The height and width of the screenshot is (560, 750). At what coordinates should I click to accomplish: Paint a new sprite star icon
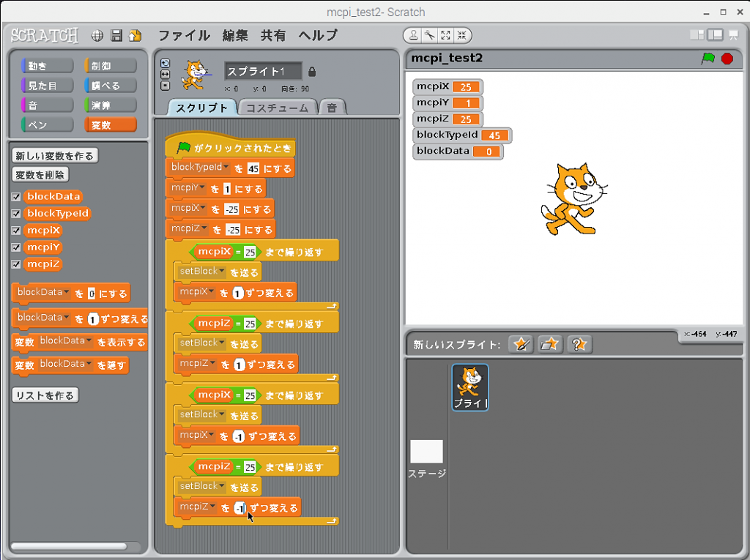pyautogui.click(x=521, y=344)
